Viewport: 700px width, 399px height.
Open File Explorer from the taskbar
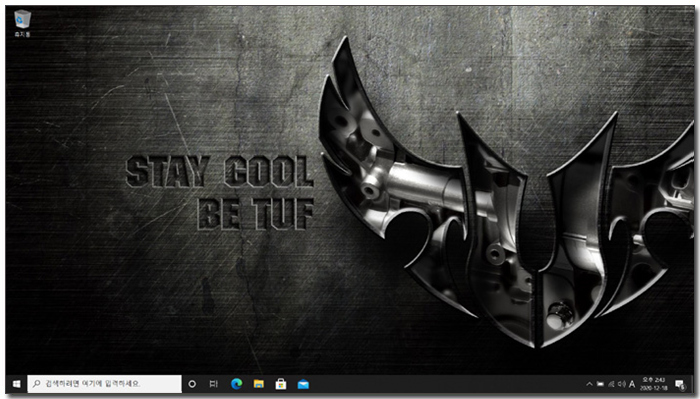click(x=258, y=384)
